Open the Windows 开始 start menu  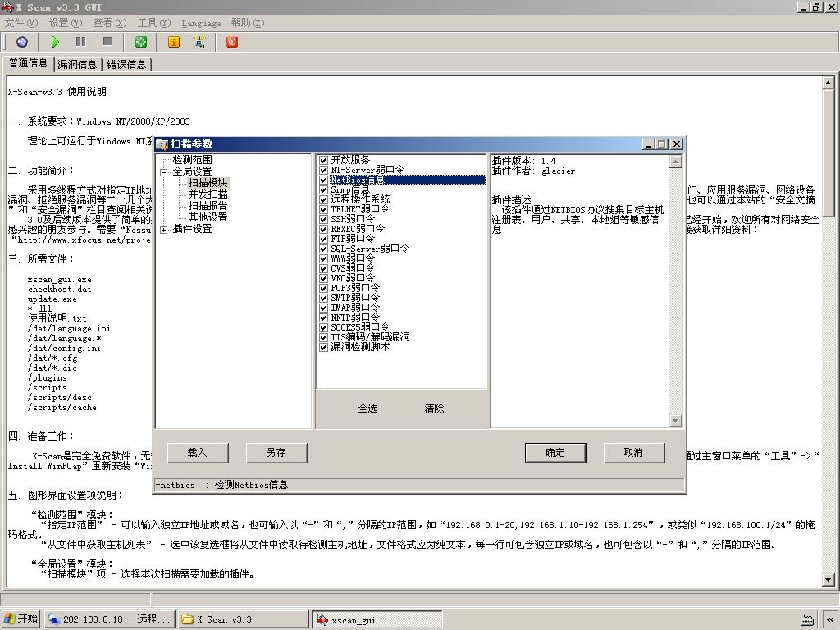(x=21, y=619)
